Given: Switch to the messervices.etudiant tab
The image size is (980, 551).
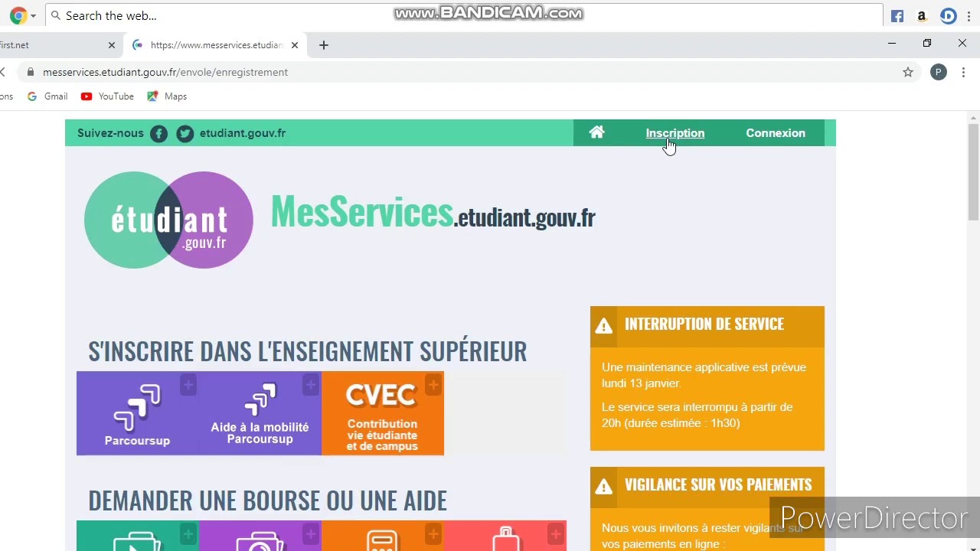Looking at the screenshot, I should click(216, 45).
